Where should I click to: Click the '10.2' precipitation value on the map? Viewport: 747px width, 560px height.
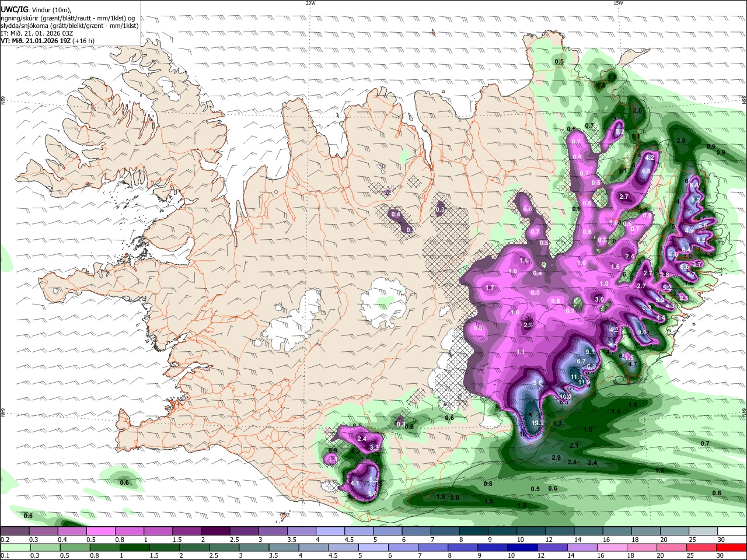565,397
